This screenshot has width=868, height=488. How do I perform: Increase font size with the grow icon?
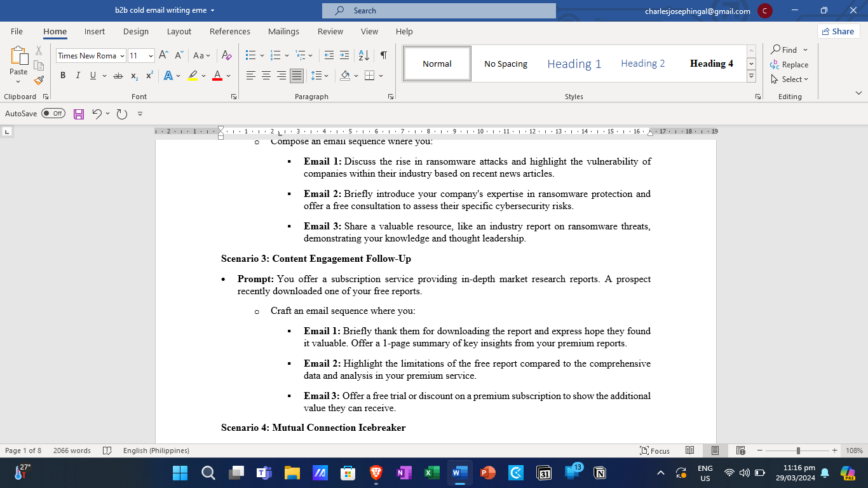coord(163,55)
